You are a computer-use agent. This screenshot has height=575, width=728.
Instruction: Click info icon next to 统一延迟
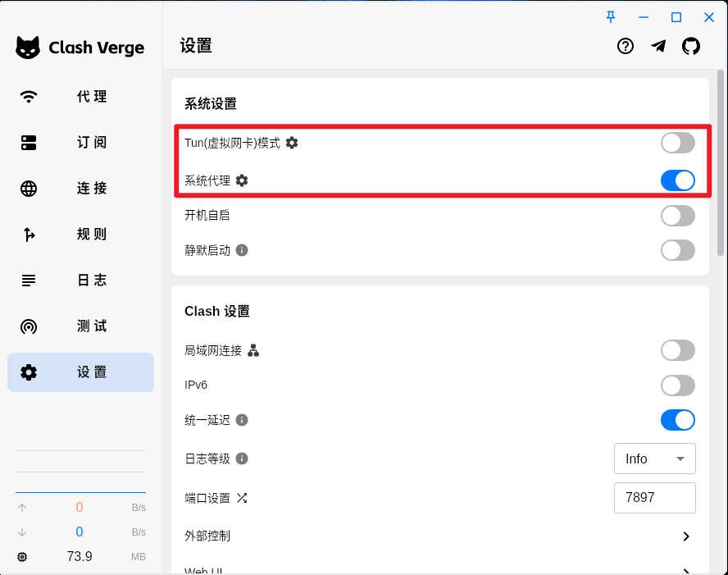242,420
